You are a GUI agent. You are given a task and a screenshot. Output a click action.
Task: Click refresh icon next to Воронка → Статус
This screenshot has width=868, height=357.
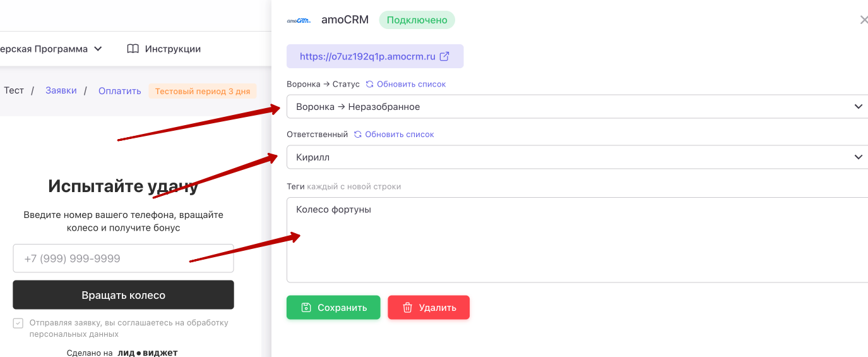369,84
